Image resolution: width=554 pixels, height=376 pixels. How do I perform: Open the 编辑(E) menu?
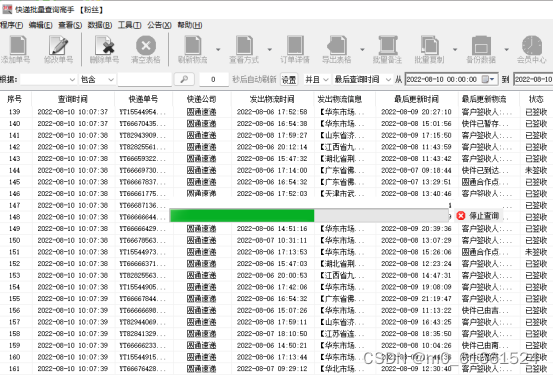[x=41, y=25]
